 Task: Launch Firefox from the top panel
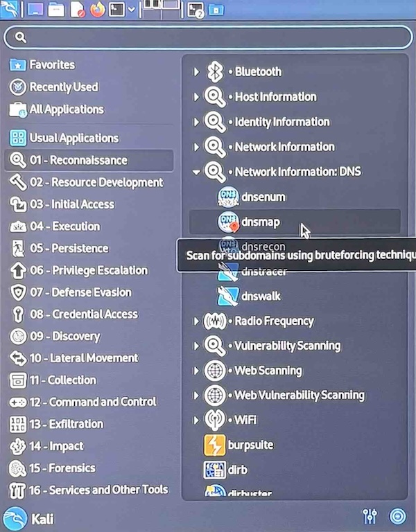[x=97, y=10]
